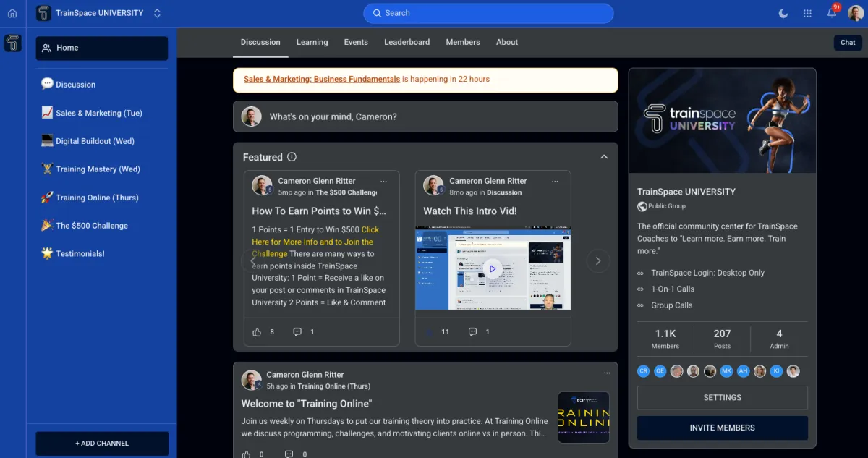Screen dimensions: 868x458
Task: Open options menu on How To Earn Points post
Action: coord(383,181)
